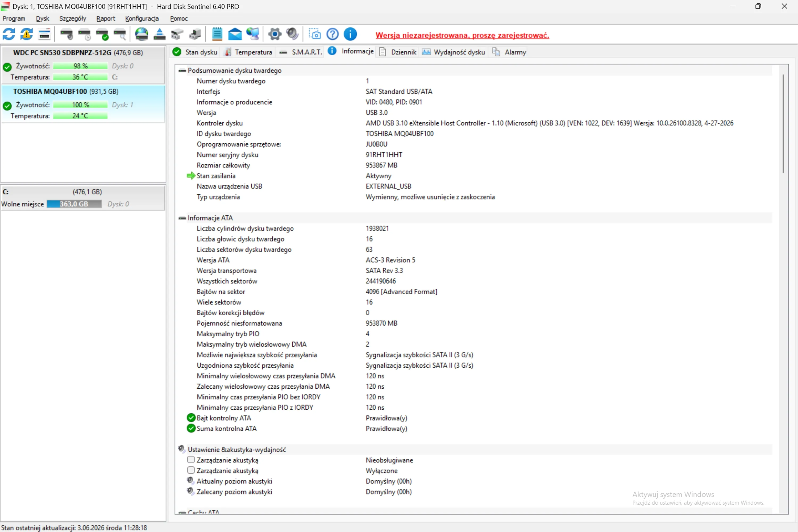798x532 pixels.
Task: Click the Nazwa urządzenia USB row label
Action: tap(229, 186)
